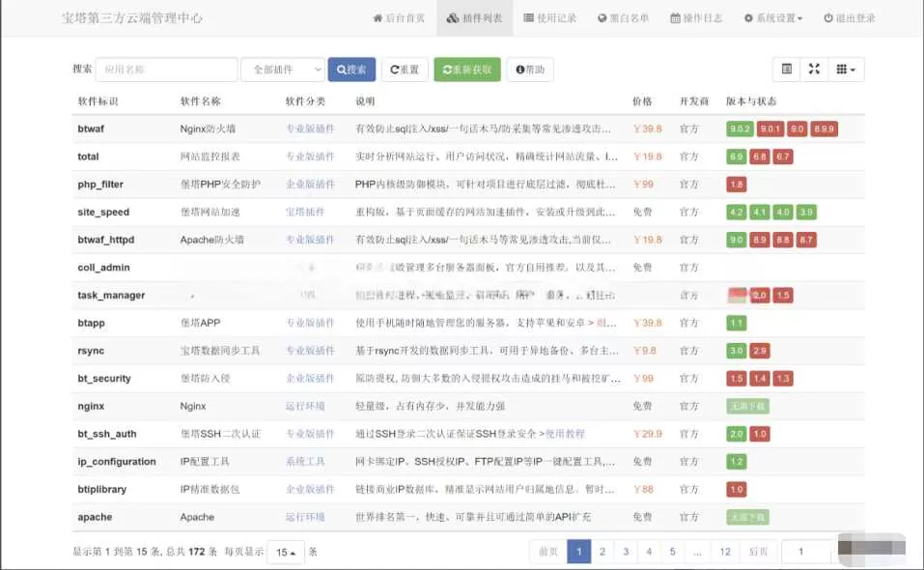
Task: Click the nginx row status badge
Action: coord(747,406)
